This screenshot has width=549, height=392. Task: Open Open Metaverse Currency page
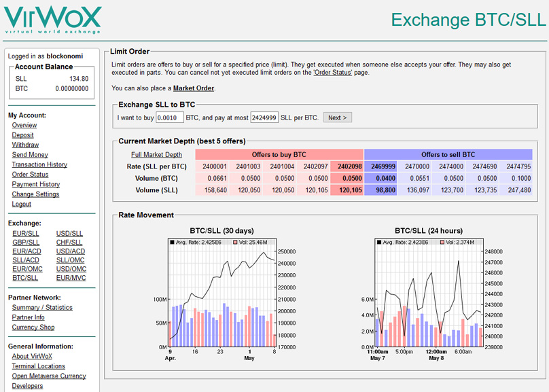[x=49, y=376]
